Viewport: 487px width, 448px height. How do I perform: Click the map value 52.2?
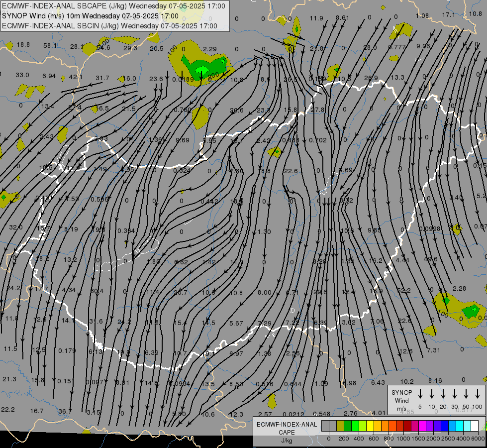404,290
